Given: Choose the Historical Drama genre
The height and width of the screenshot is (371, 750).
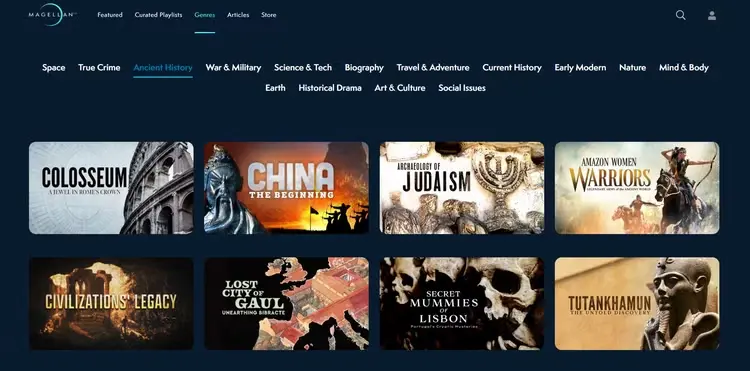Looking at the screenshot, I should tap(330, 88).
